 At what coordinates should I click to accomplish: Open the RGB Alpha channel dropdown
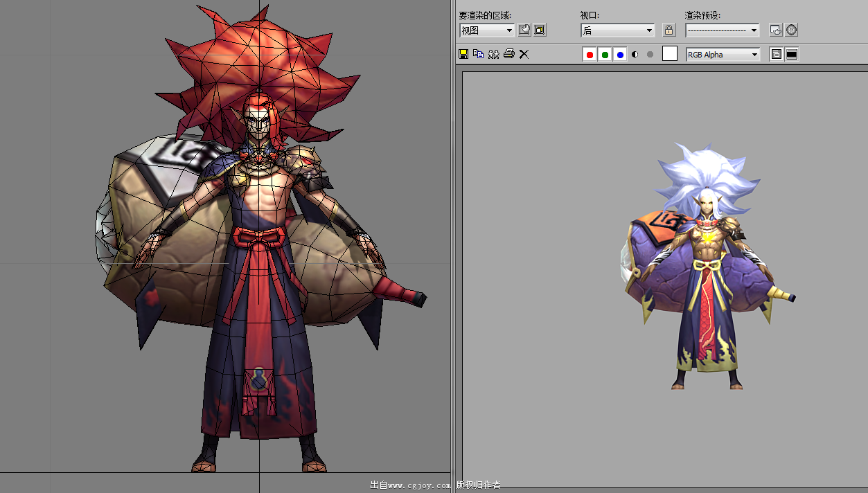(x=723, y=55)
